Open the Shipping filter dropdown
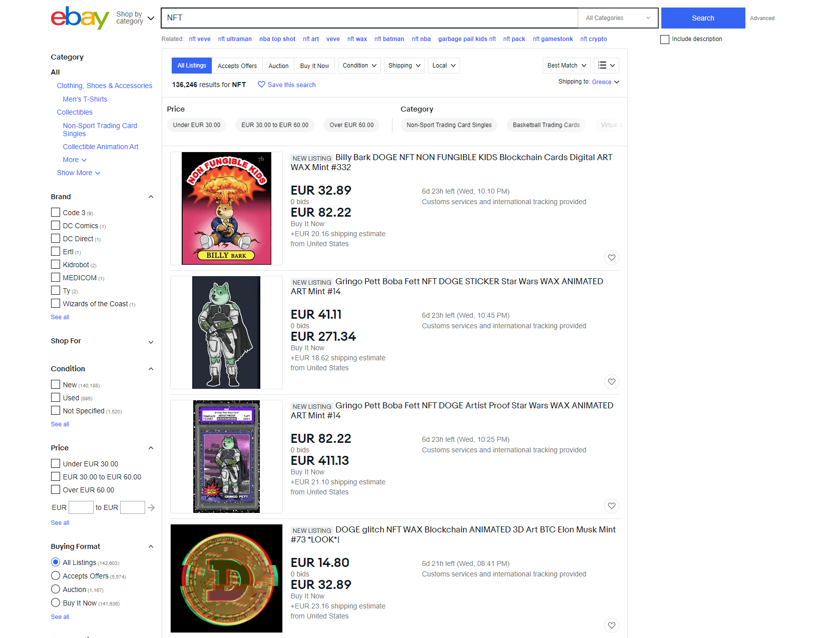 (x=404, y=66)
